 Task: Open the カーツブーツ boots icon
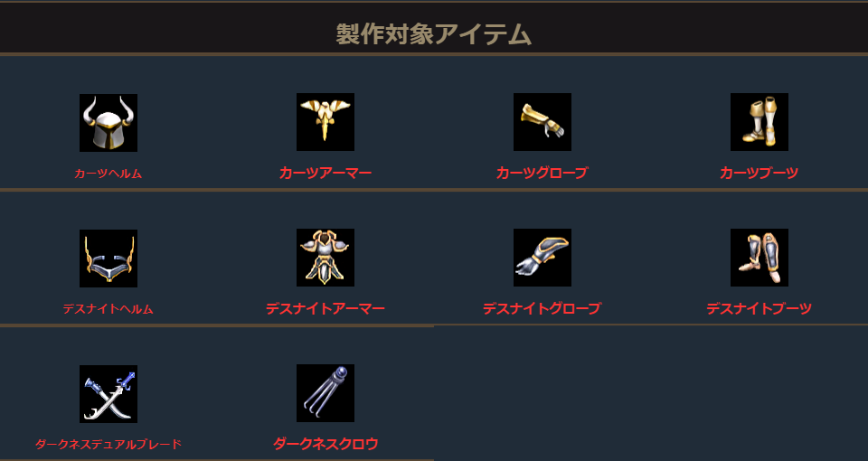click(x=759, y=122)
